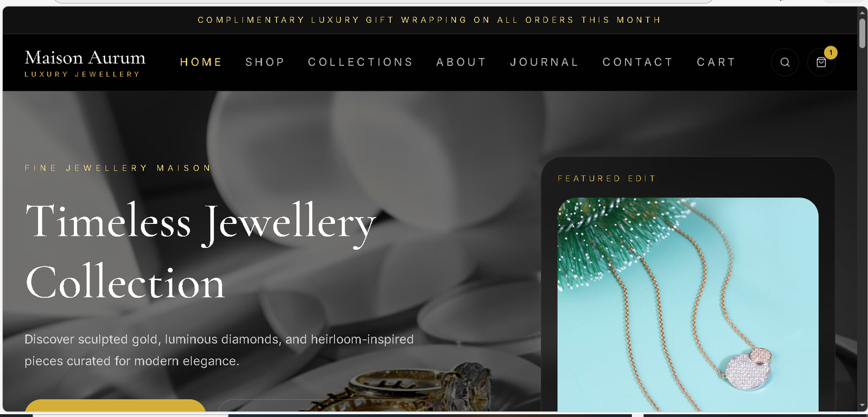Viewport: 868px width, 417px height.
Task: Click the complimentary gift wrapping announcement bar
Action: (x=430, y=20)
